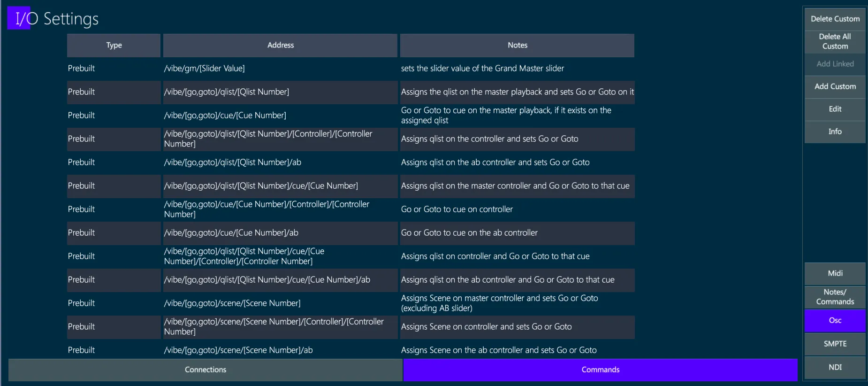This screenshot has width=868, height=386.
Task: Click the Type column header
Action: point(114,45)
